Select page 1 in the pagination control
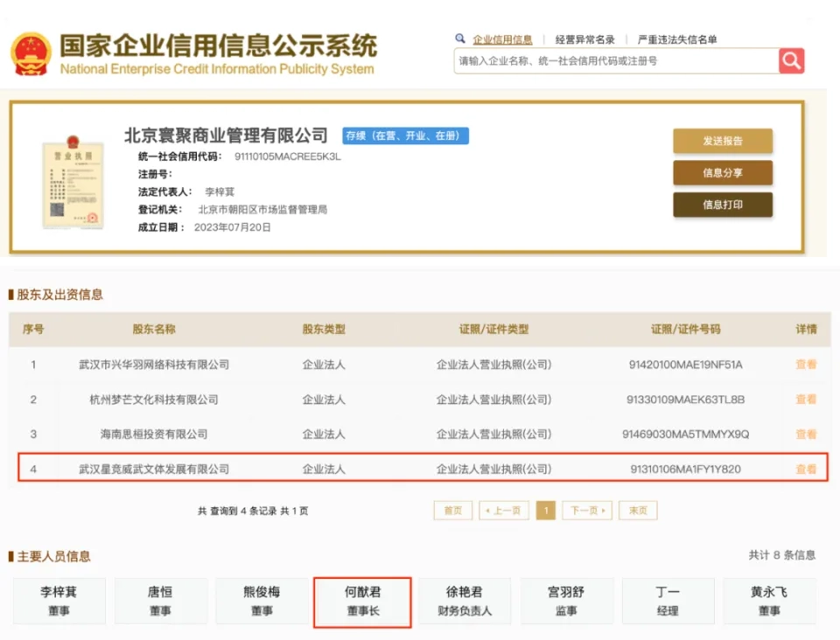Image resolution: width=840 pixels, height=640 pixels. (x=545, y=511)
